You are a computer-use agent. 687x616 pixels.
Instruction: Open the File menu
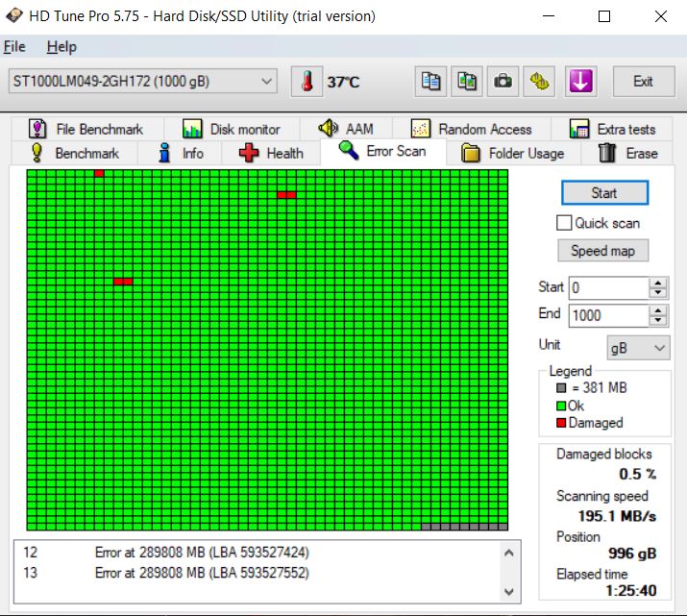click(x=14, y=46)
